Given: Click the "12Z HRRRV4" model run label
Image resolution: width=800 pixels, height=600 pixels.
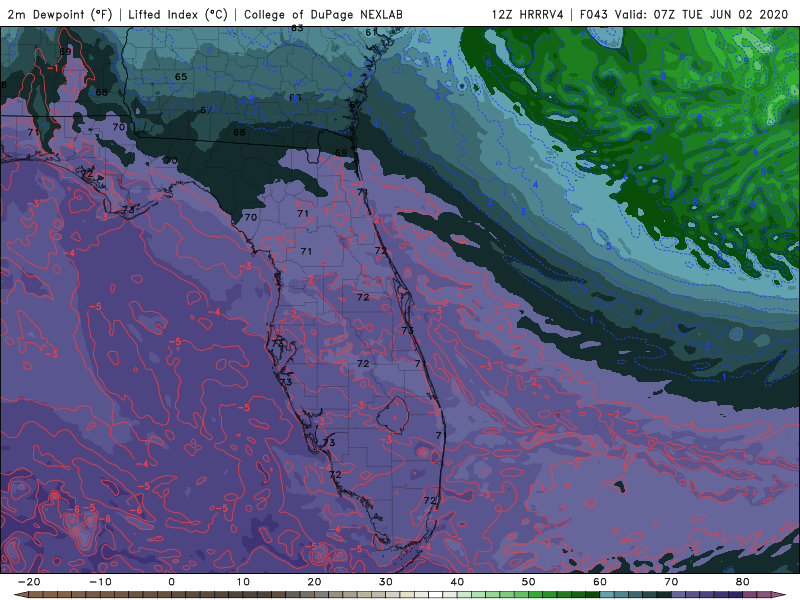Looking at the screenshot, I should coord(528,14).
